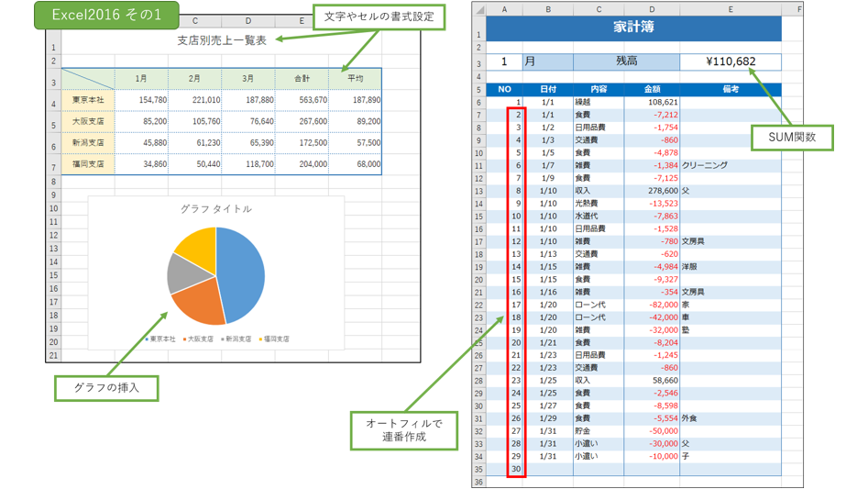Click the 文字やセルの書式設定 callout box
The image size is (868, 489).
point(379,16)
